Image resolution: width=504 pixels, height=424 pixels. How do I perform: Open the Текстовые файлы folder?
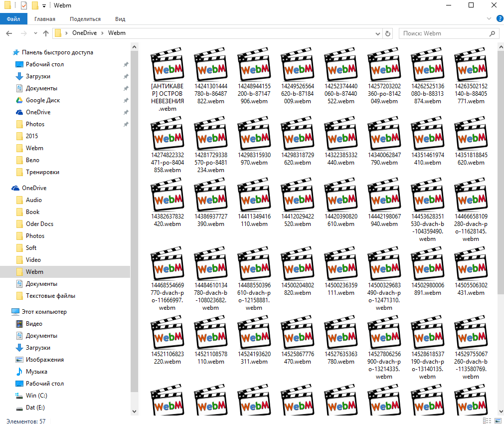coord(50,296)
